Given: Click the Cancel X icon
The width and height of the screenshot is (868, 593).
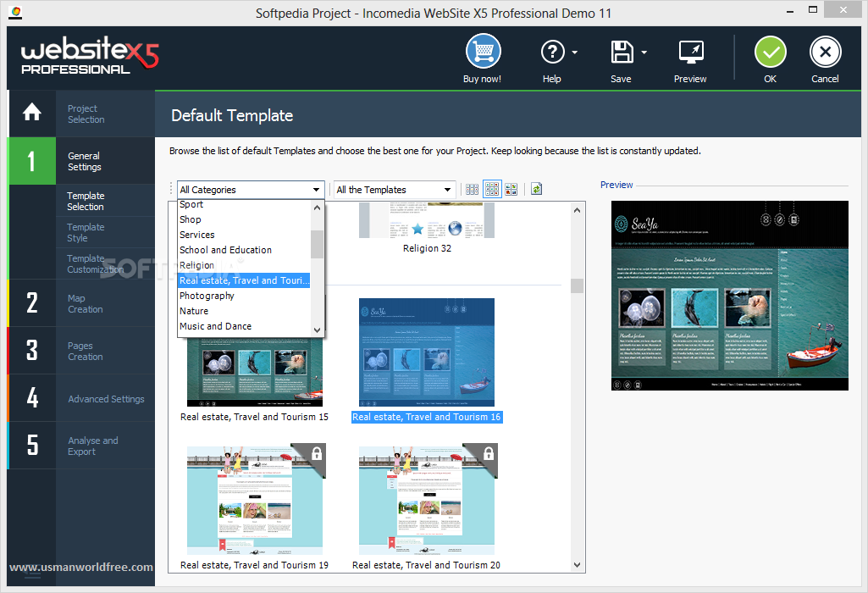Looking at the screenshot, I should pos(825,52).
